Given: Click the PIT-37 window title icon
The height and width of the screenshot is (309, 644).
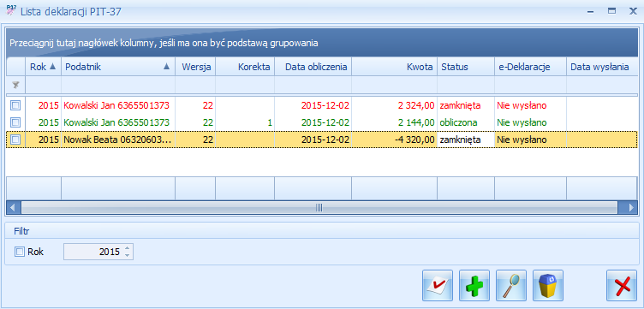Looking at the screenshot, I should (x=11, y=10).
